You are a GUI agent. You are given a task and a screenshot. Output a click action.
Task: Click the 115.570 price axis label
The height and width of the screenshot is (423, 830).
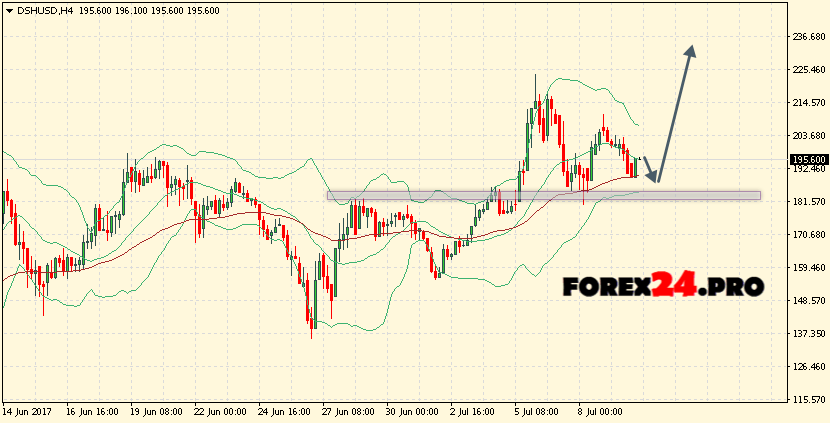pyautogui.click(x=807, y=400)
